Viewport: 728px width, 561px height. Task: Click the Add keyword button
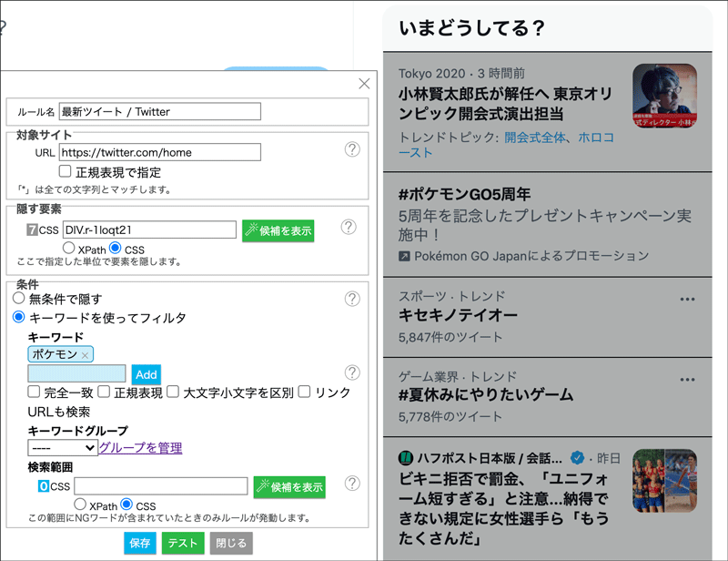tap(147, 374)
